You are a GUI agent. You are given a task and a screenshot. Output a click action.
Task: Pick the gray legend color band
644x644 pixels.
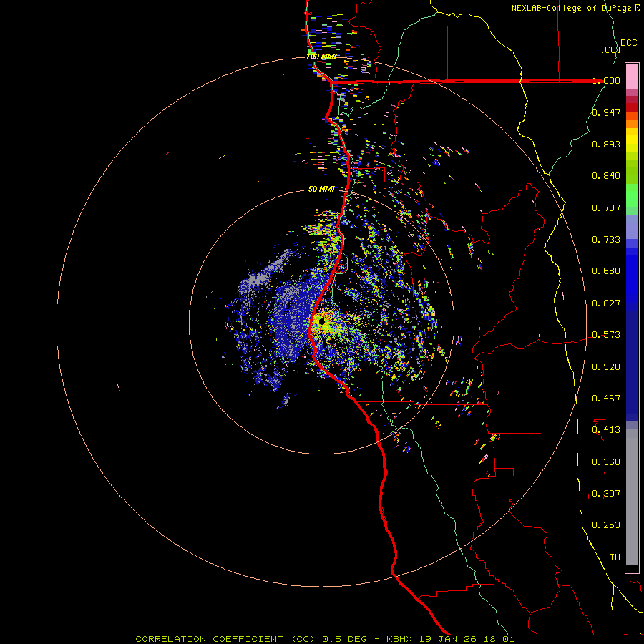(632, 497)
